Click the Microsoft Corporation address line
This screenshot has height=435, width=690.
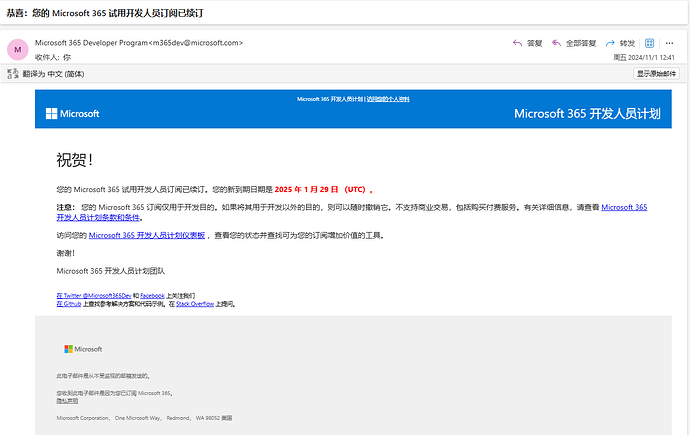[144, 418]
